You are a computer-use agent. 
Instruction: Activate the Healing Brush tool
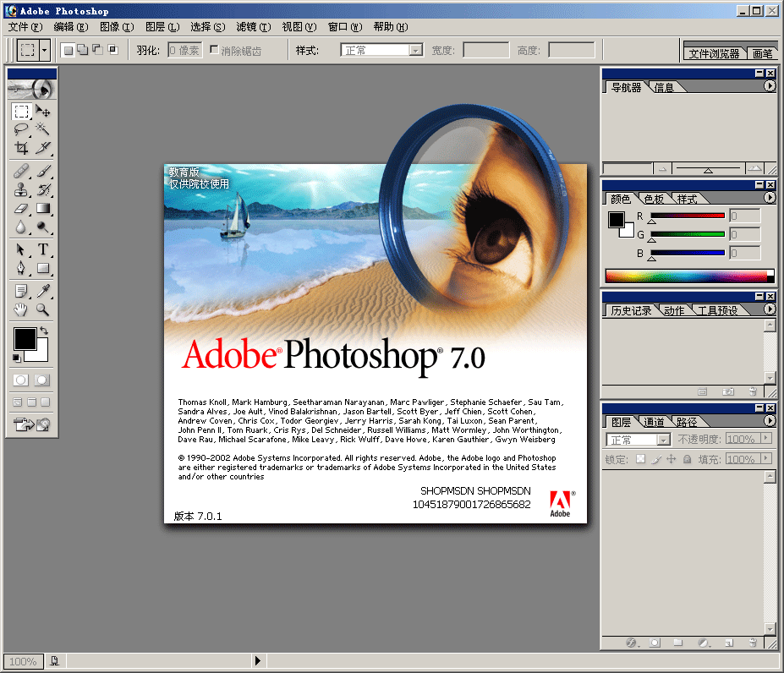tap(21, 172)
